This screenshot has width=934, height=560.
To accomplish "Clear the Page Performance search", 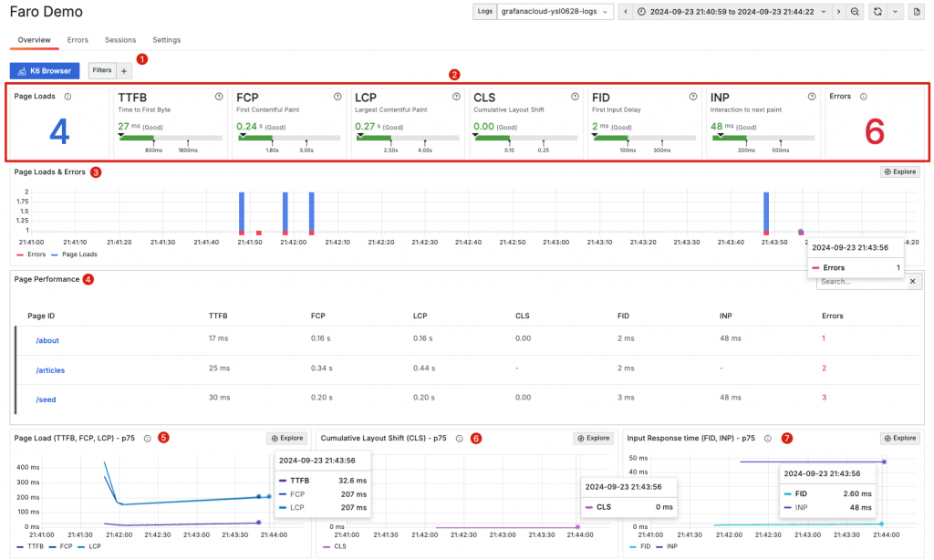I will [x=912, y=281].
